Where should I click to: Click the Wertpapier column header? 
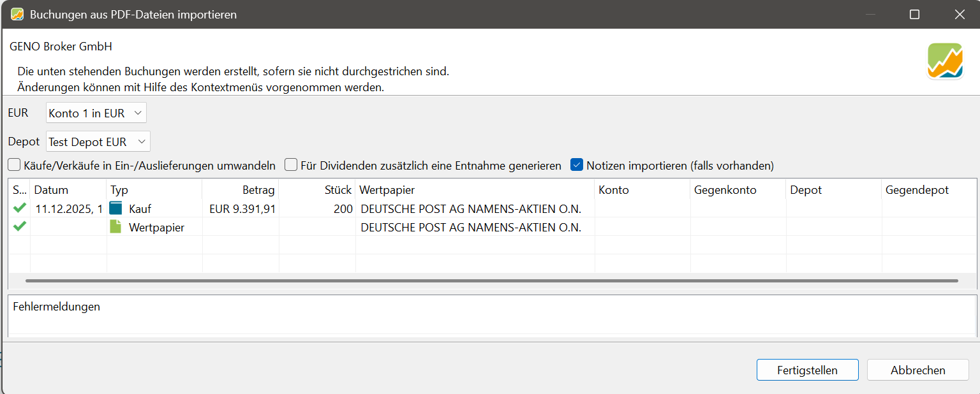[475, 190]
